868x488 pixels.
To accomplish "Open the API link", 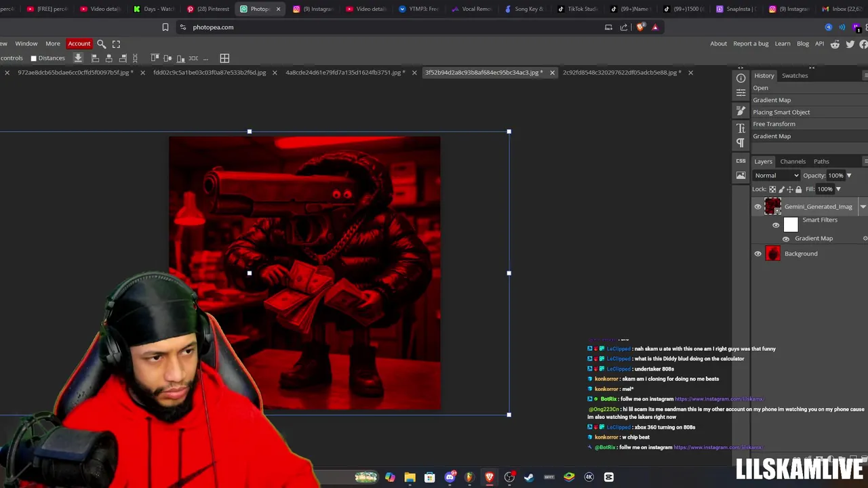I will (819, 44).
